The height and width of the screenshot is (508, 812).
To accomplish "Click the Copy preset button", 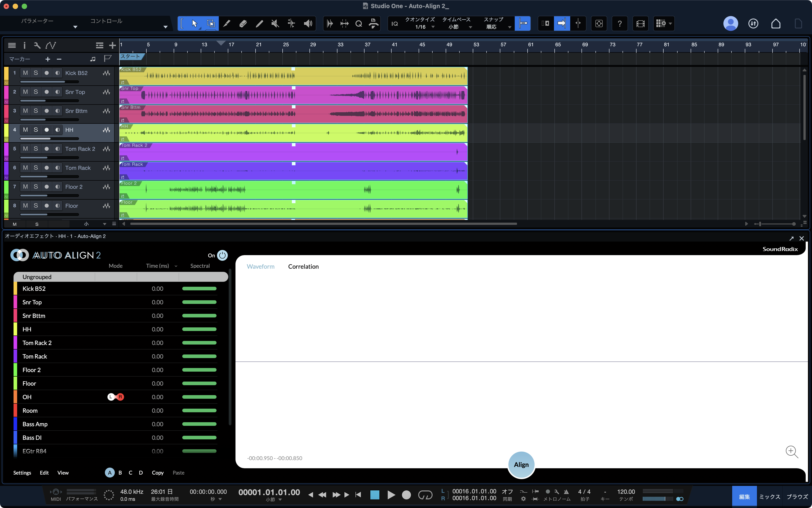I will [158, 473].
